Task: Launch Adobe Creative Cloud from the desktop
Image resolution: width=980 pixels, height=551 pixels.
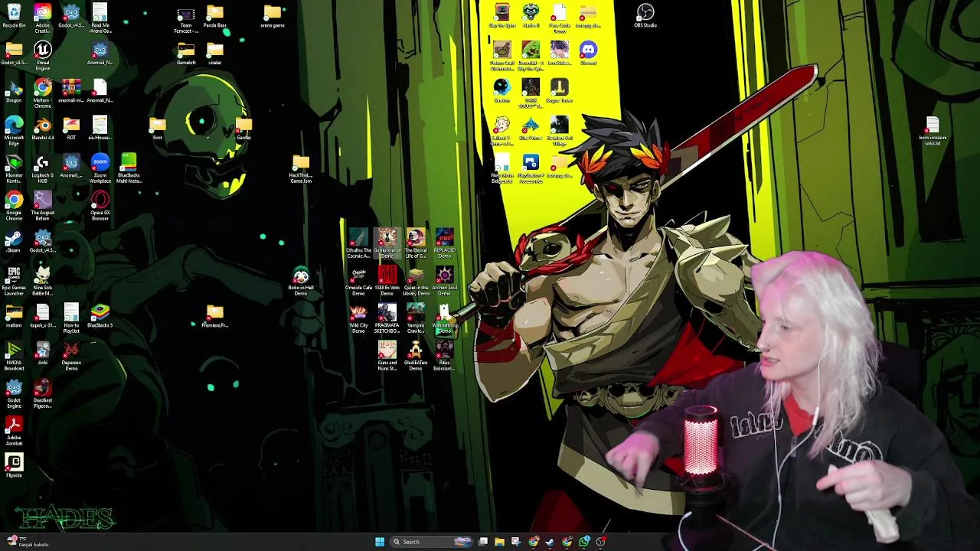Action: (43, 19)
